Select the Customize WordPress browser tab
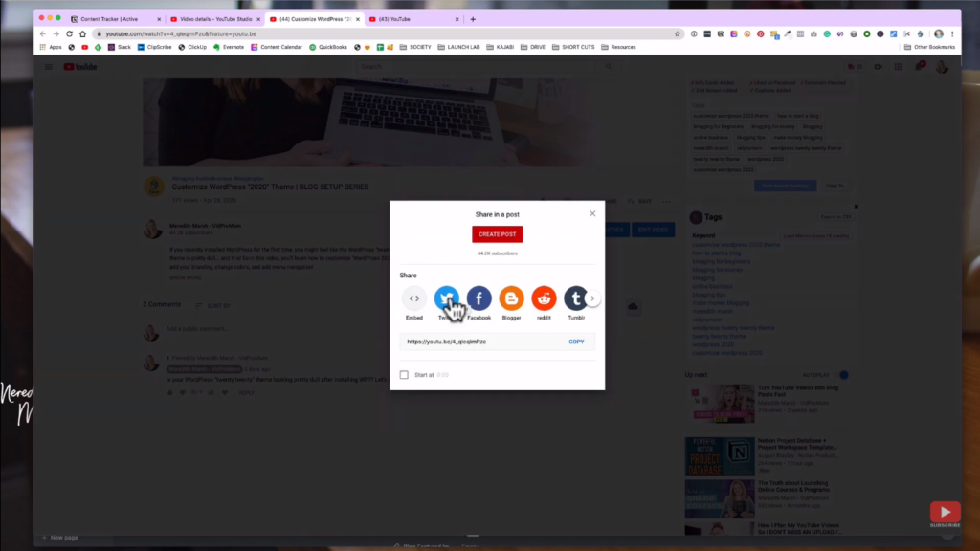The height and width of the screenshot is (551, 980). tap(314, 19)
